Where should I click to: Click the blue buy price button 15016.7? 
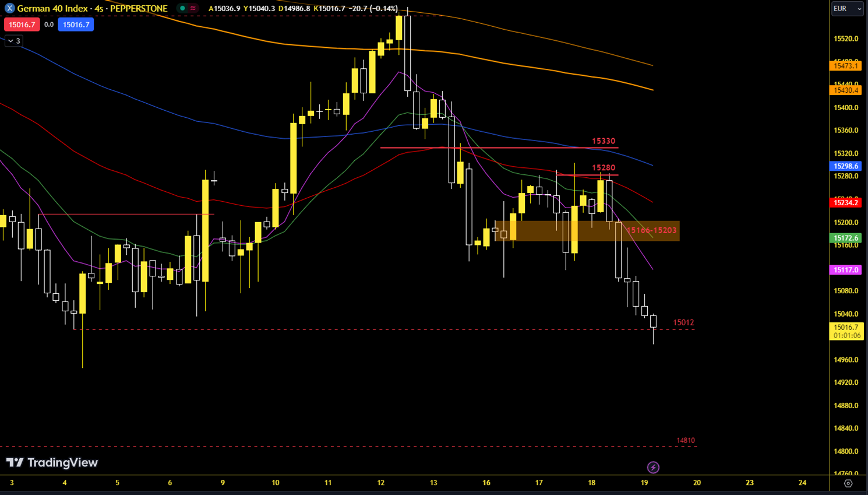[76, 24]
